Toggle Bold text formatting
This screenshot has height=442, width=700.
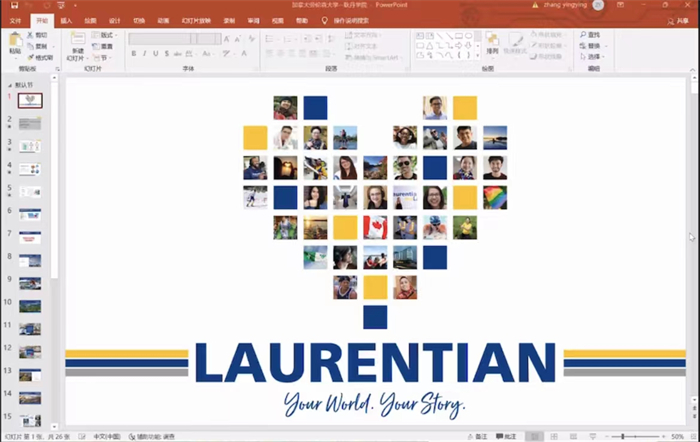[x=133, y=54]
